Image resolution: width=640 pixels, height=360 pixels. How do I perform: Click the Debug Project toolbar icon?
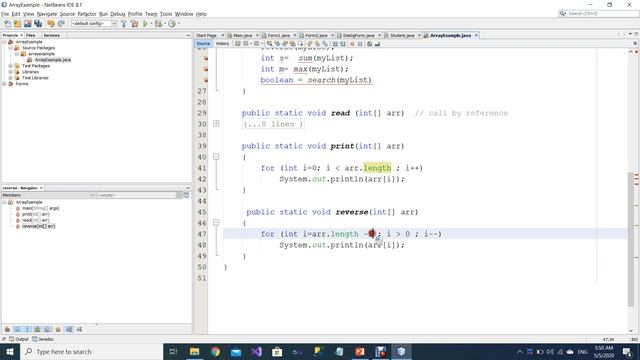click(158, 24)
